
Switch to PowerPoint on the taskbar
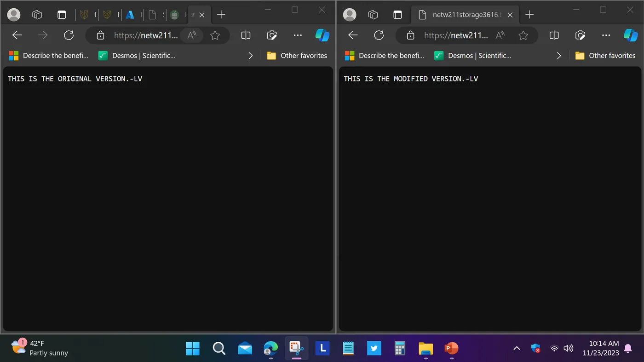point(451,349)
